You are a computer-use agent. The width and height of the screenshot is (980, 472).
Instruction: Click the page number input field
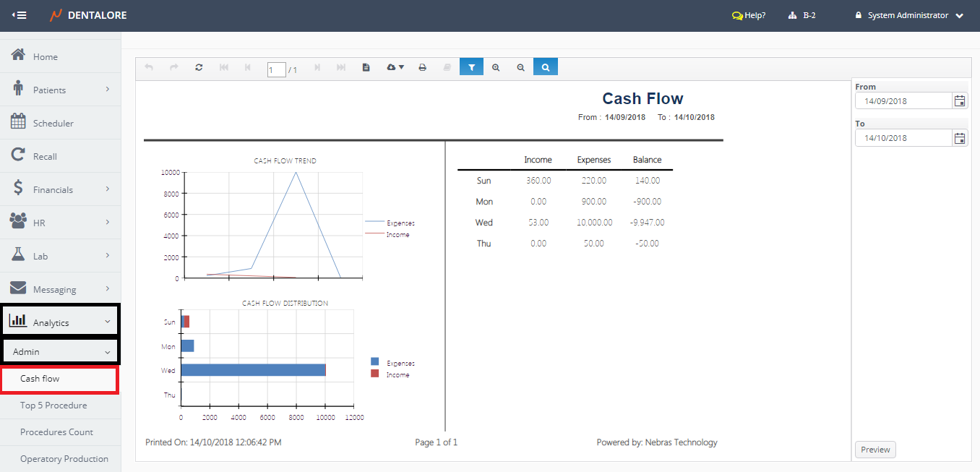(276, 70)
